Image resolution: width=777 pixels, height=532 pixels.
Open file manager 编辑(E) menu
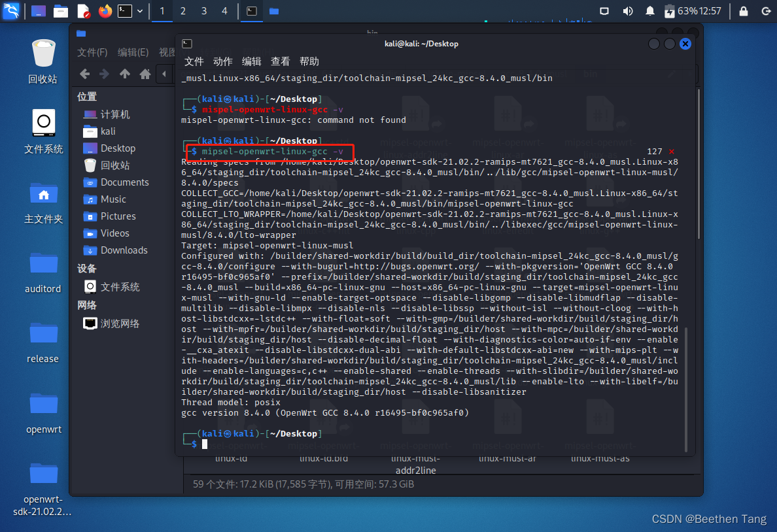click(133, 52)
